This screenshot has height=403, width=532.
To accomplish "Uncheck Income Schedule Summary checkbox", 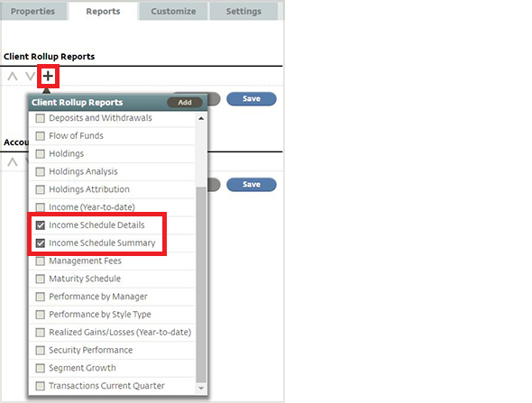I will pyautogui.click(x=41, y=243).
